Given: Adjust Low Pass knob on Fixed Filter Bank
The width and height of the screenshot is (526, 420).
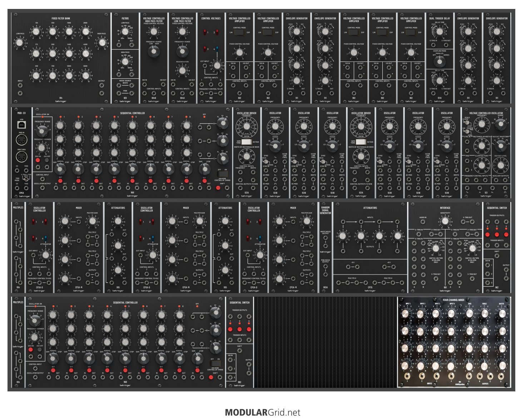Looking at the screenshot, I should click(x=20, y=43).
